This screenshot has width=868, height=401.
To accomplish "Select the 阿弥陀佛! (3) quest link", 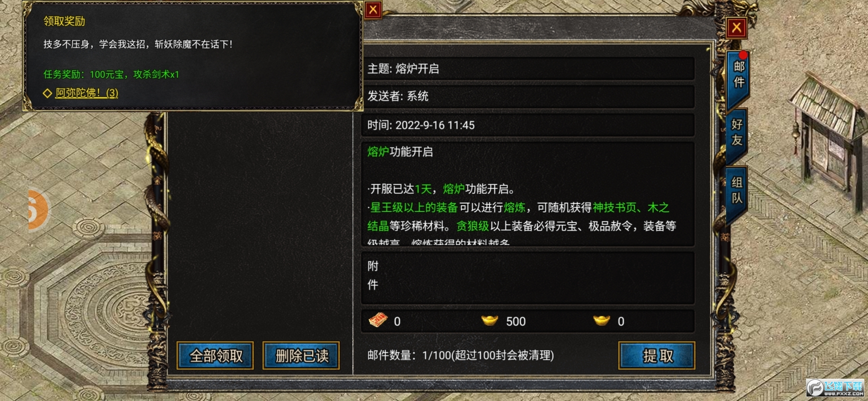I will click(x=87, y=93).
